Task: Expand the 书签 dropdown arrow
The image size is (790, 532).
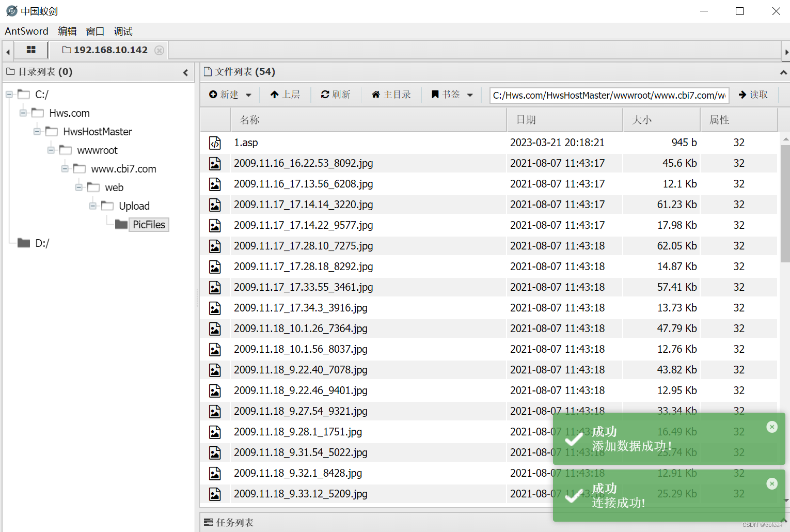Action: click(469, 95)
